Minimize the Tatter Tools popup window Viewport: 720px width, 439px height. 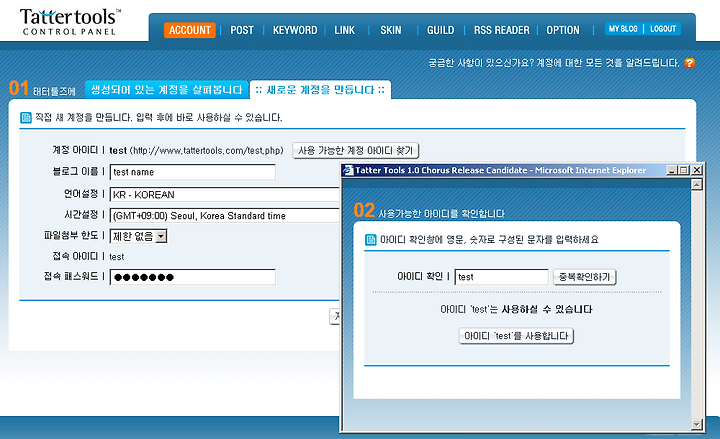[x=672, y=170]
